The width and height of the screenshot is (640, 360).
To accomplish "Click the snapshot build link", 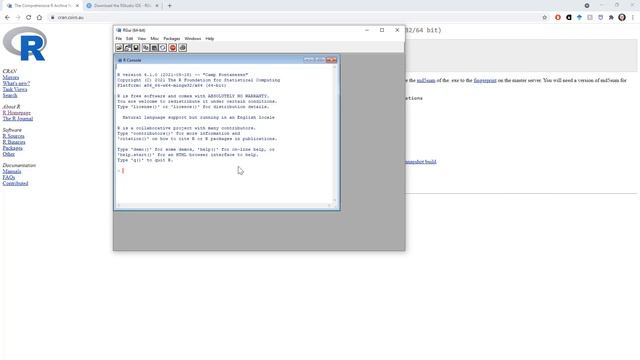I will (421, 162).
